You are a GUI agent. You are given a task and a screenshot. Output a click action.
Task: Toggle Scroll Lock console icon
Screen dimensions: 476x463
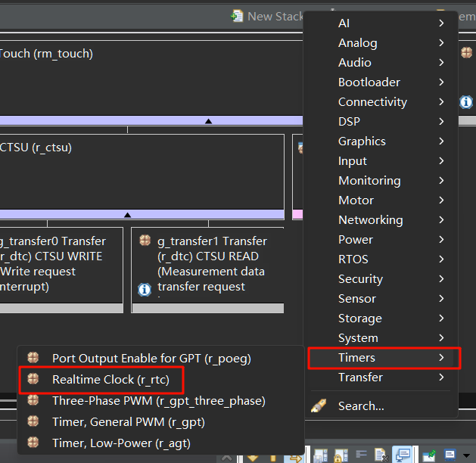341,455
